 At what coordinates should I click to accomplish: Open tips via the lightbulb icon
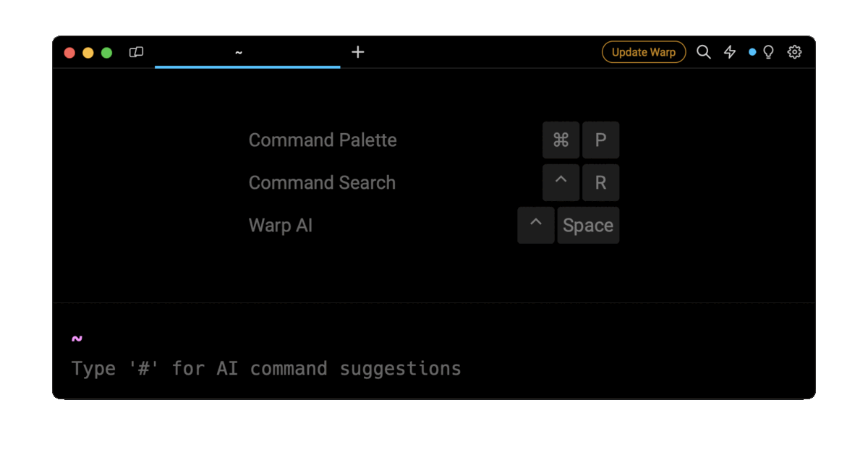pos(768,51)
